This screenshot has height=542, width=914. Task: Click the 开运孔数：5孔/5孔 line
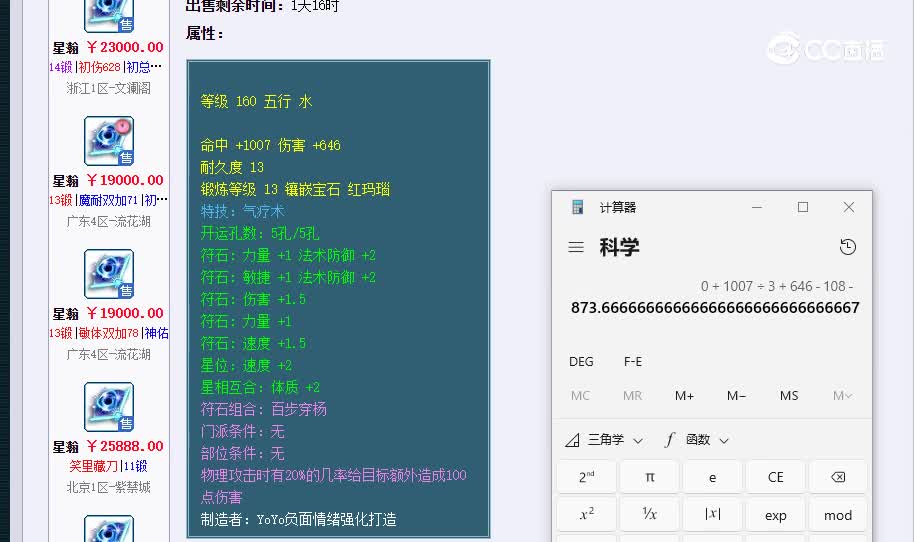260,234
